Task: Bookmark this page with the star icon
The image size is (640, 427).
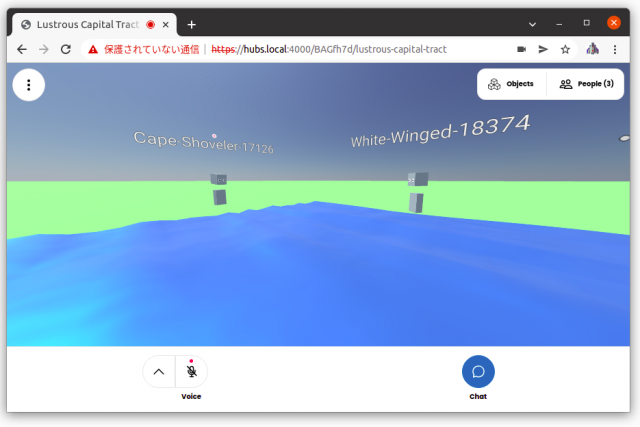Action: click(x=565, y=49)
